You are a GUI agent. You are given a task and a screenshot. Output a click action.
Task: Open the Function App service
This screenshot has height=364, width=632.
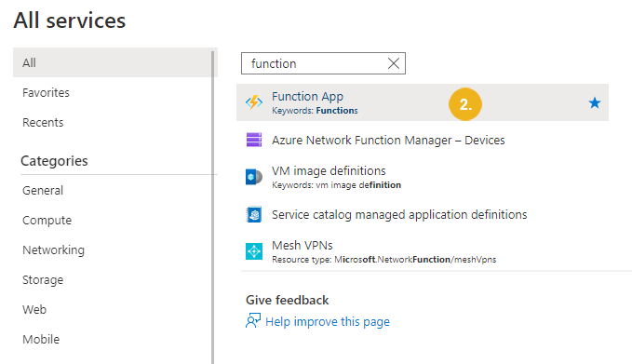(422, 102)
